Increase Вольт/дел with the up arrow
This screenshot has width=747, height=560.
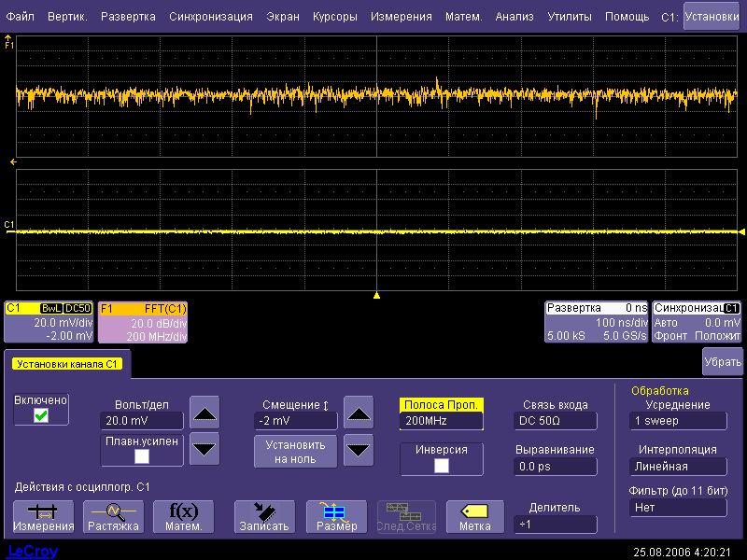pyautogui.click(x=204, y=412)
